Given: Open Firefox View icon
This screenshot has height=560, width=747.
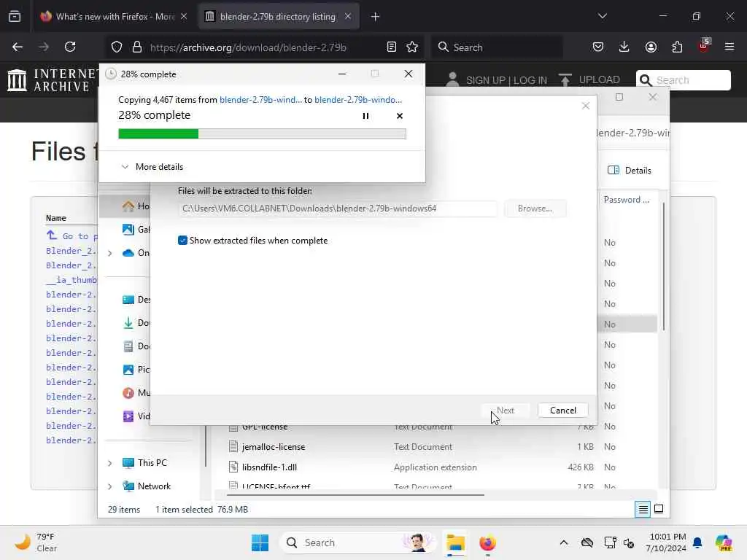Looking at the screenshot, I should [x=15, y=17].
